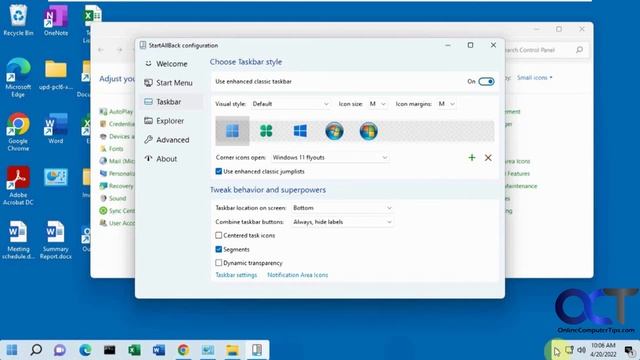Select the OneNote desktop shortcut
640x360 pixels.
(56, 20)
